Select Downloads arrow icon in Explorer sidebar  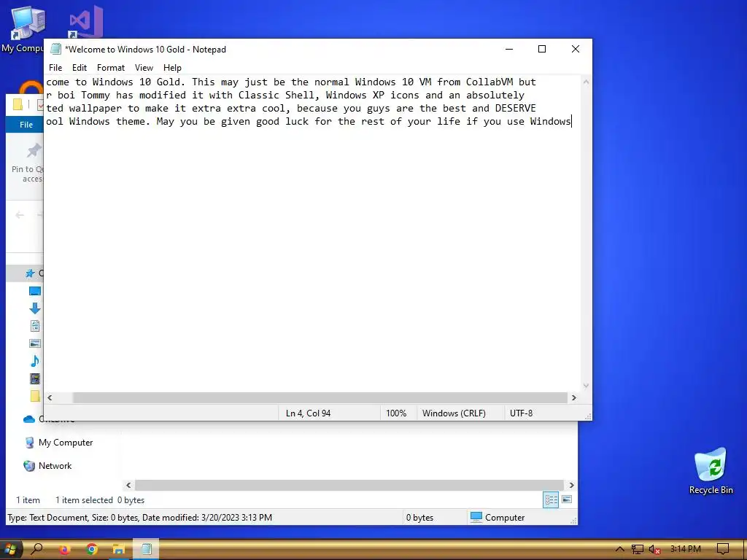pyautogui.click(x=35, y=308)
